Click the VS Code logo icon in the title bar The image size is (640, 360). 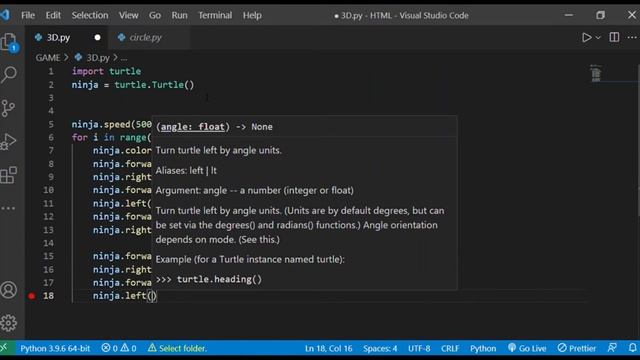coord(5,15)
